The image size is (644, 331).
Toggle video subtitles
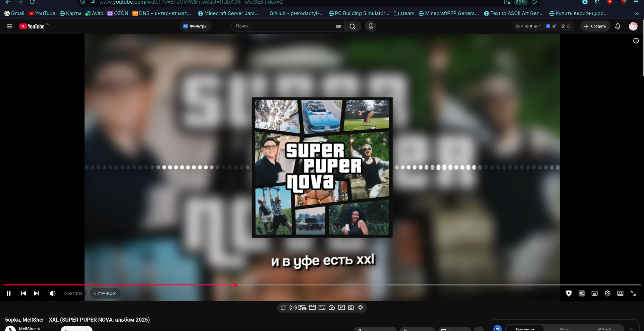point(595,293)
